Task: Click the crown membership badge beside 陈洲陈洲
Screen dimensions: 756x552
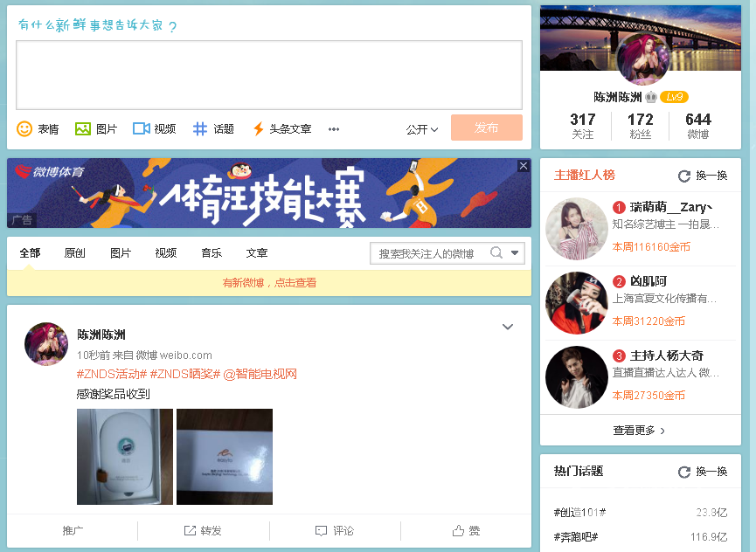Action: pyautogui.click(x=651, y=97)
